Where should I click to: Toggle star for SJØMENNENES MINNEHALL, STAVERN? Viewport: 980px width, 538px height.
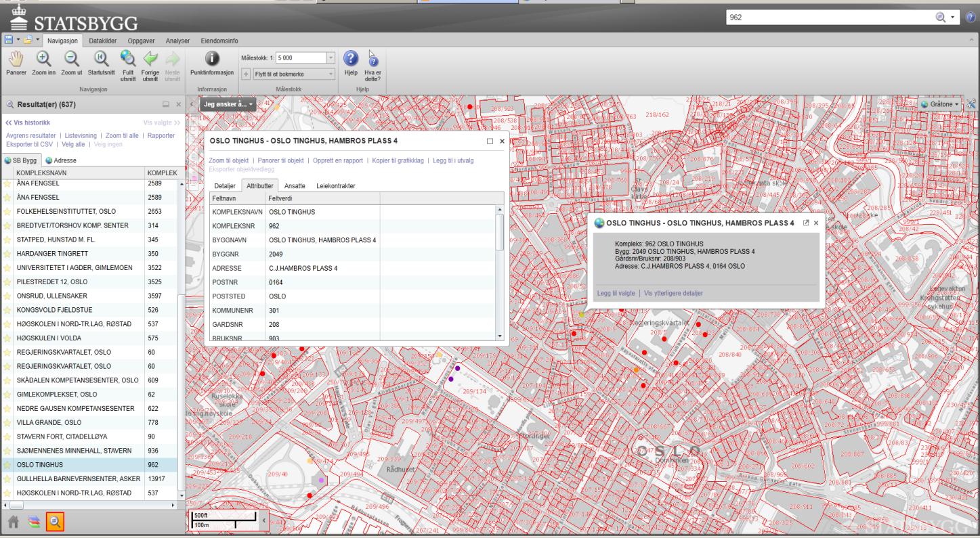8,451
